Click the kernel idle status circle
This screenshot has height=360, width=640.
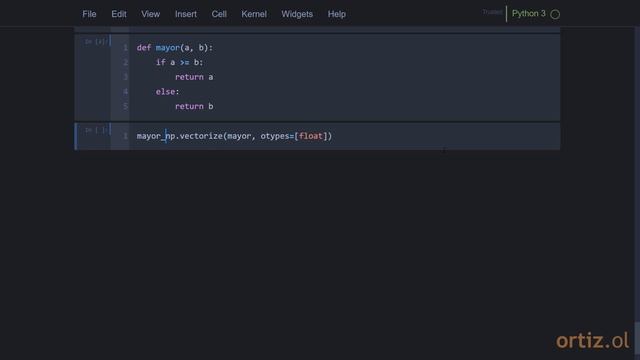(555, 14)
